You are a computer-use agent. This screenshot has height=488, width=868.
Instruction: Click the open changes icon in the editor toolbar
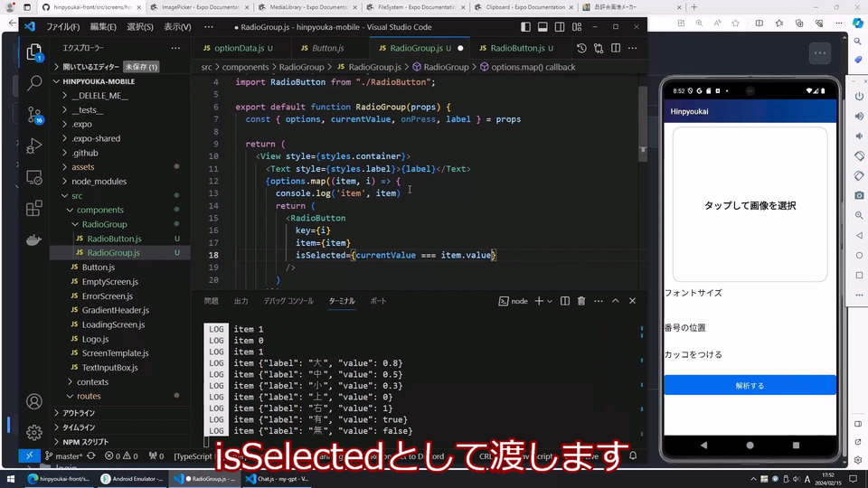[x=599, y=48]
